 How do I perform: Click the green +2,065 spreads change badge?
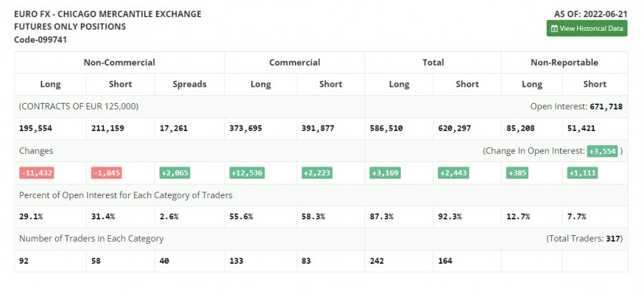(x=175, y=173)
